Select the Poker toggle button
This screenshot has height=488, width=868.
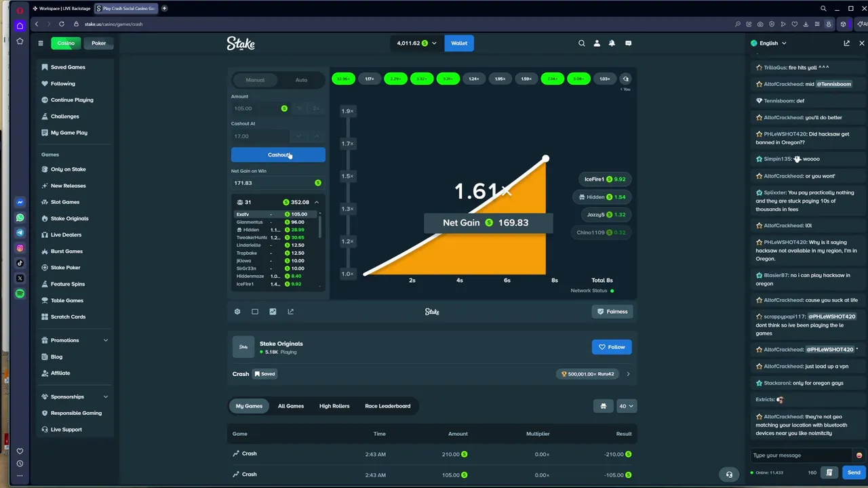99,43
